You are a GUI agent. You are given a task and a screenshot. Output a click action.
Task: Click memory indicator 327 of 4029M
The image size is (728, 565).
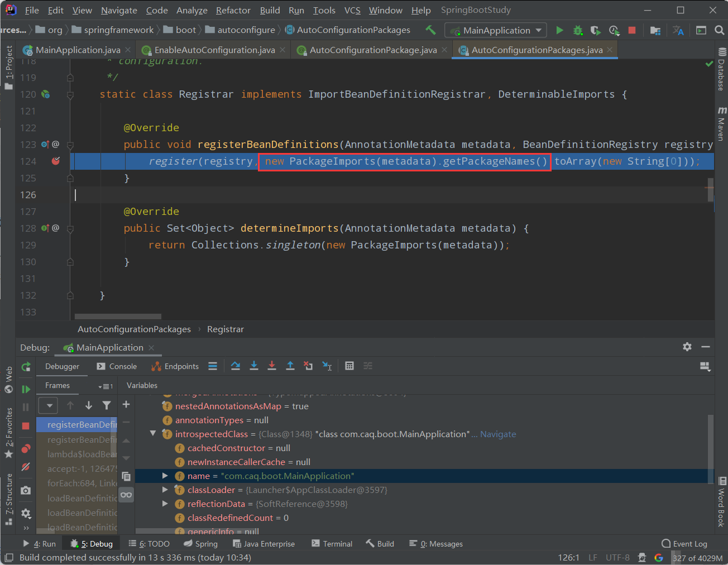(x=697, y=558)
